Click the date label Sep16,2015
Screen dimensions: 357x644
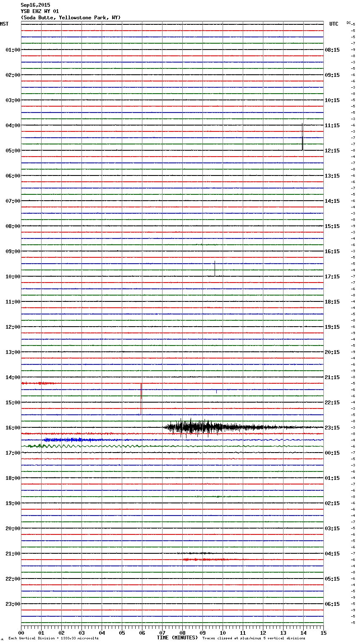(x=35, y=5)
